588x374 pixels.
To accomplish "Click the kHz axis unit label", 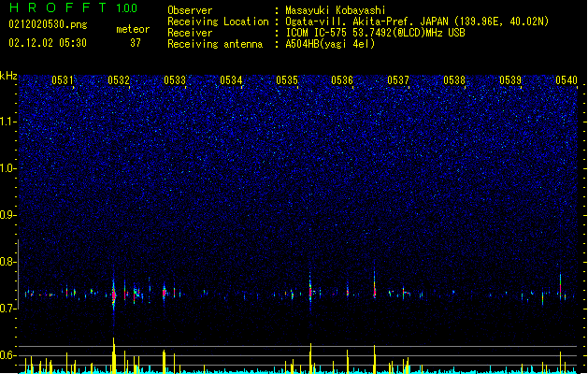I will (x=8, y=76).
